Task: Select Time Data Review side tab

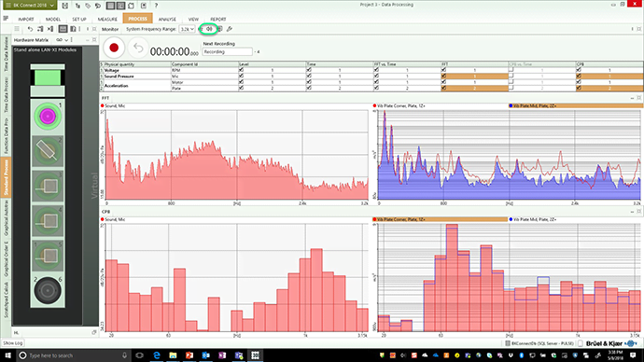Action: click(6, 54)
